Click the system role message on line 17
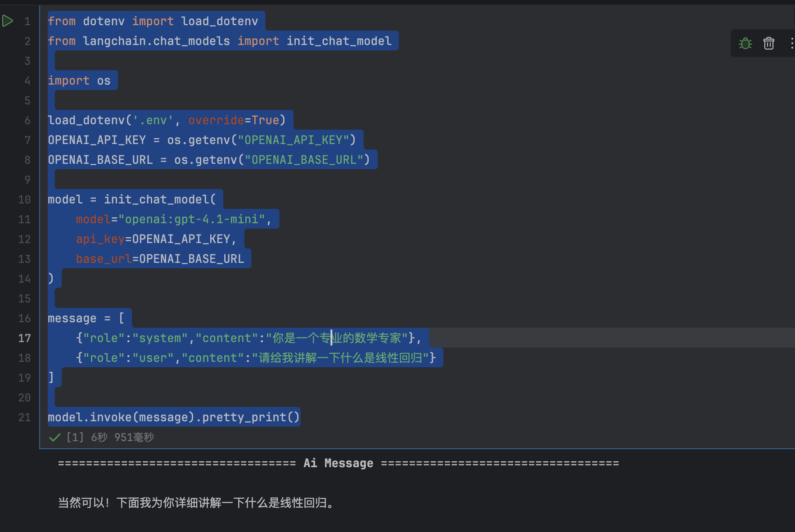The image size is (795, 532). pyautogui.click(x=248, y=338)
